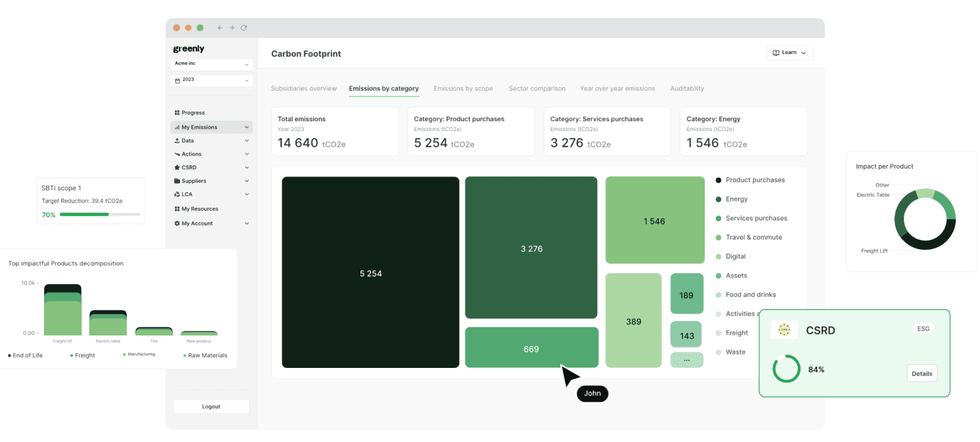The image size is (980, 442).
Task: Open the Sector comparison tab
Action: coord(537,88)
